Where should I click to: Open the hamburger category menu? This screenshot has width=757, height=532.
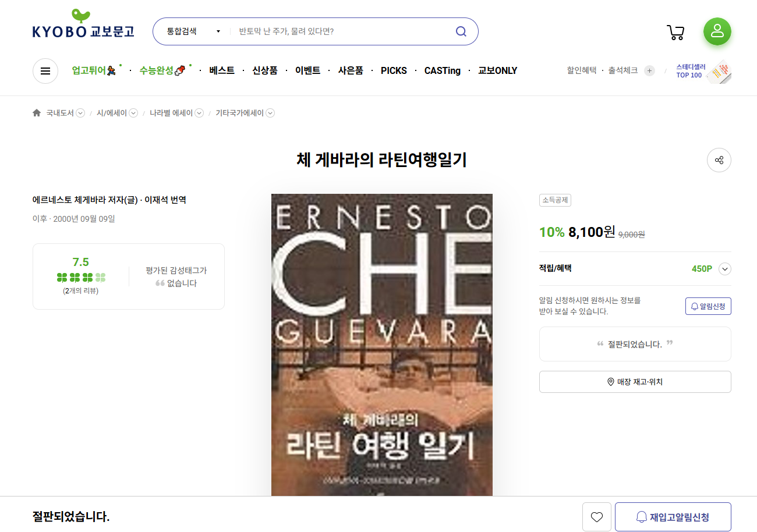(x=45, y=71)
